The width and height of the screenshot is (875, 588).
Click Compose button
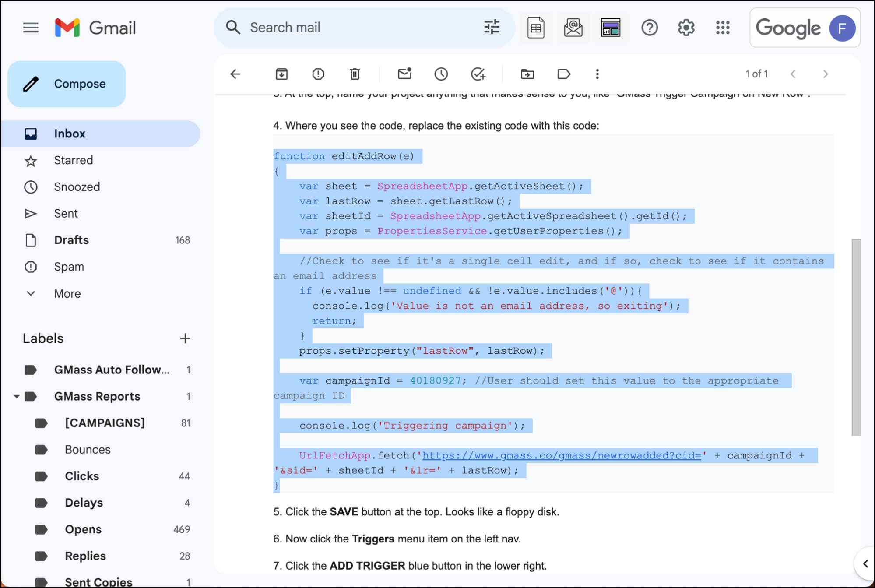(67, 84)
